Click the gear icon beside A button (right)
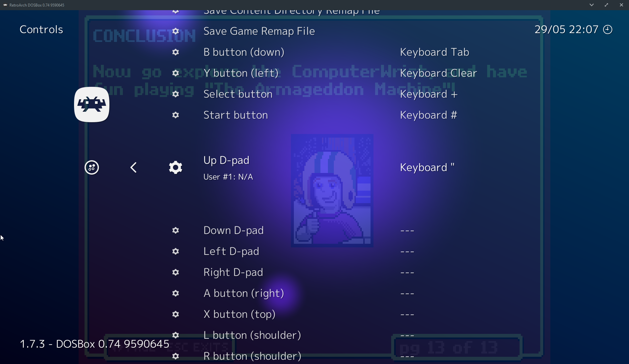 click(x=176, y=294)
